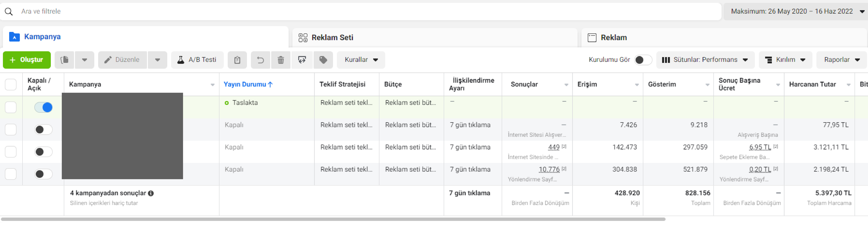Viewport: 868px width, 234px height.
Task: Tick checkbox of the 3.121,11 TL row
Action: point(11,152)
